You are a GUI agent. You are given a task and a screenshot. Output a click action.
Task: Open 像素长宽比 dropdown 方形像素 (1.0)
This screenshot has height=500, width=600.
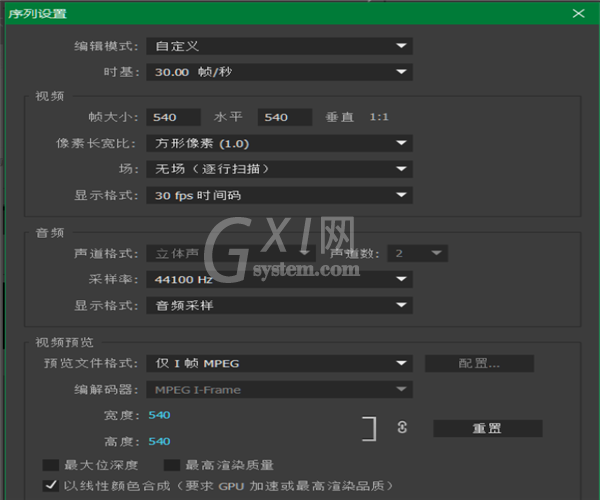(x=279, y=143)
